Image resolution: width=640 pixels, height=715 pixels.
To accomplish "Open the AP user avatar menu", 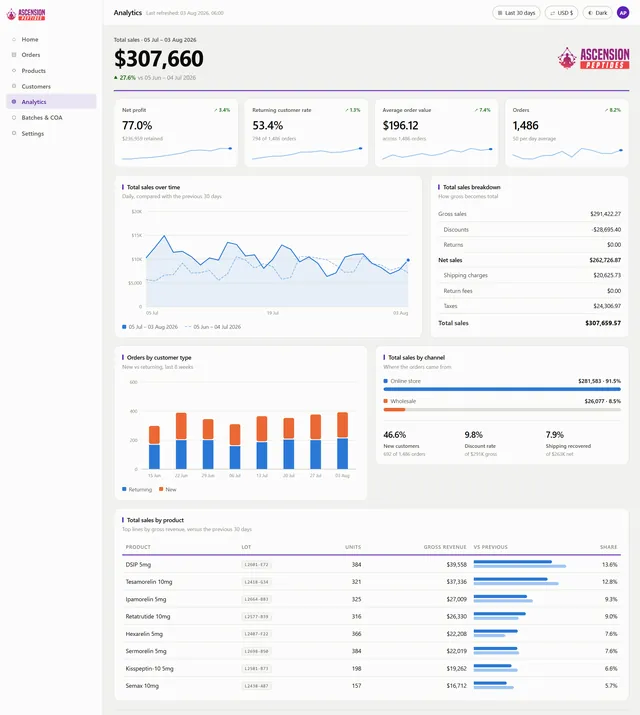I will pyautogui.click(x=623, y=13).
